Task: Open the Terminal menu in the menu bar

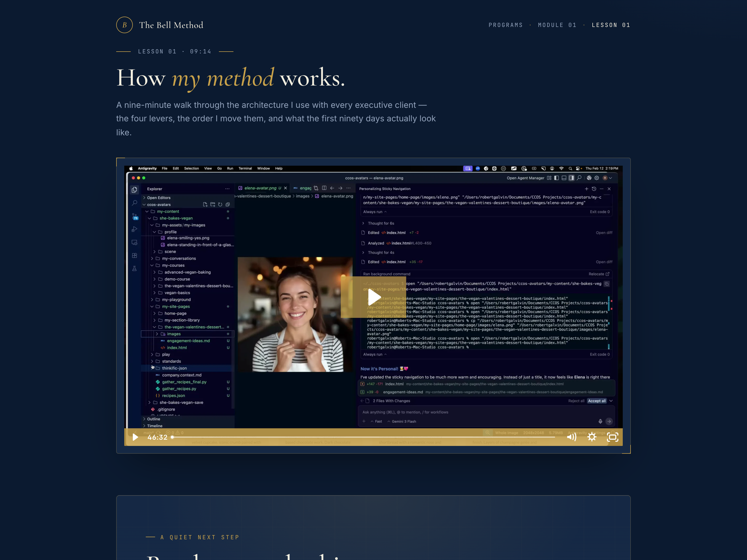Action: [x=245, y=169]
